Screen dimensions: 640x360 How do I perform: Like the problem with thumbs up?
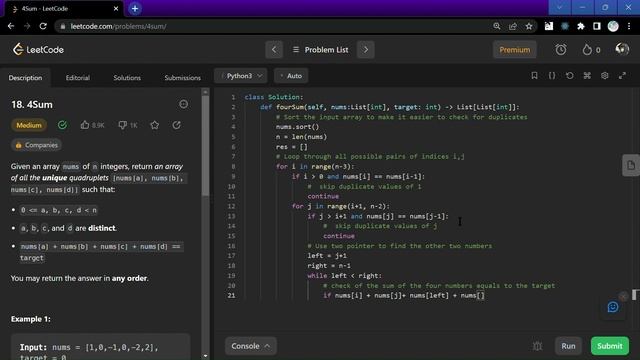84,125
